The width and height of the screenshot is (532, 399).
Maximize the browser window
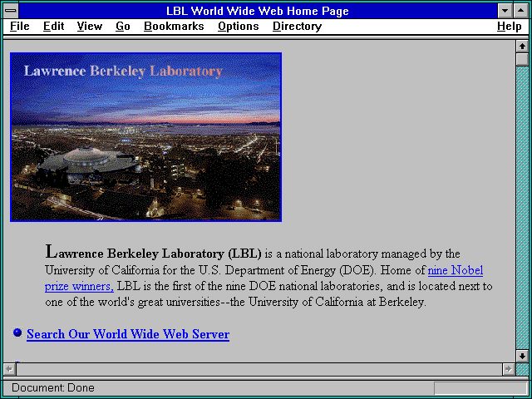(x=521, y=11)
